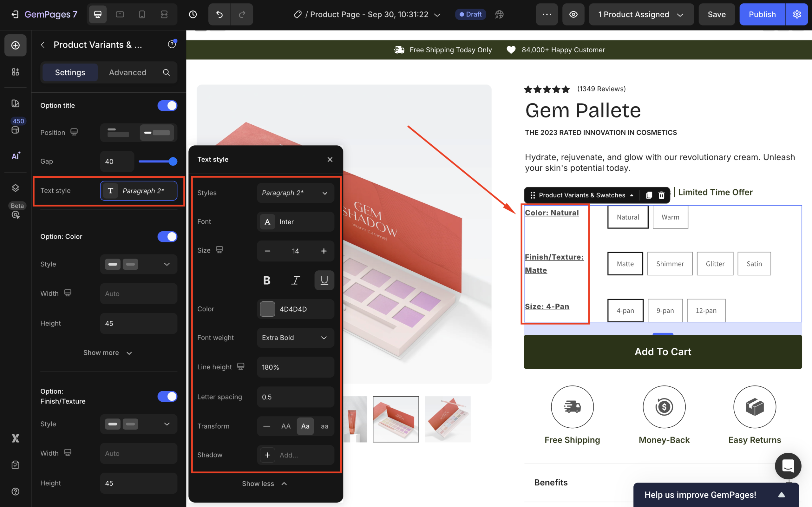The height and width of the screenshot is (507, 812).
Task: Open version history clock icon
Action: coord(193,14)
